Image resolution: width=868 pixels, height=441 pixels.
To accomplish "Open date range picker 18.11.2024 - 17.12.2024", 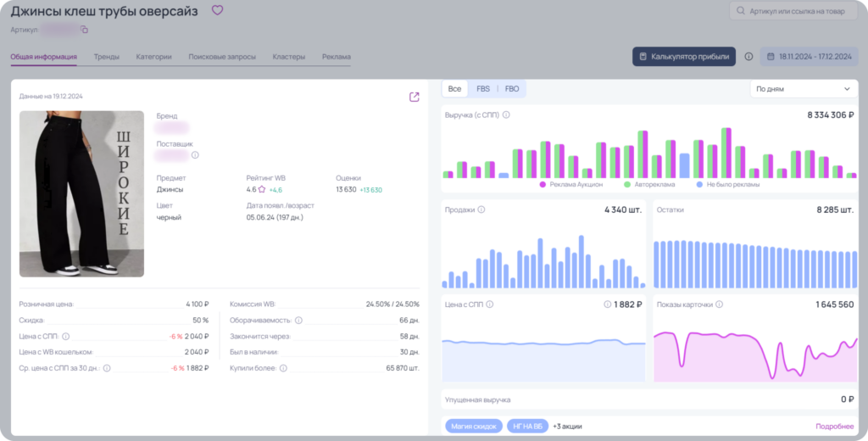I will click(810, 57).
